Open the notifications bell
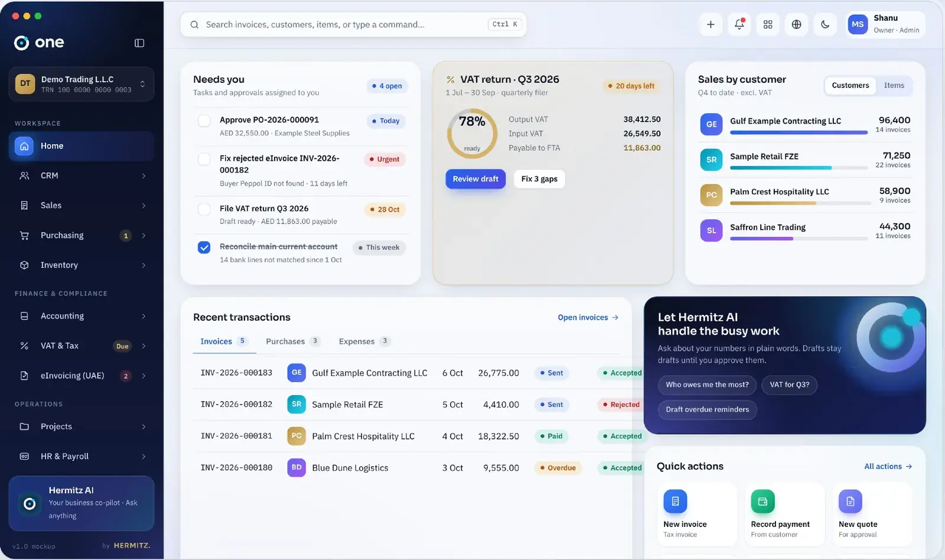 (x=739, y=24)
